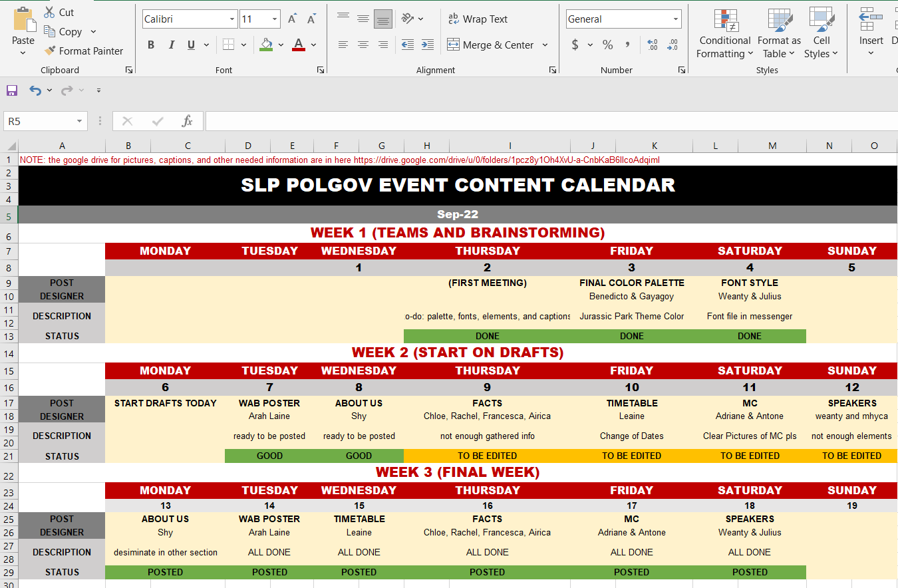The width and height of the screenshot is (898, 588).
Task: Toggle Wrap Text for the cell
Action: click(478, 19)
